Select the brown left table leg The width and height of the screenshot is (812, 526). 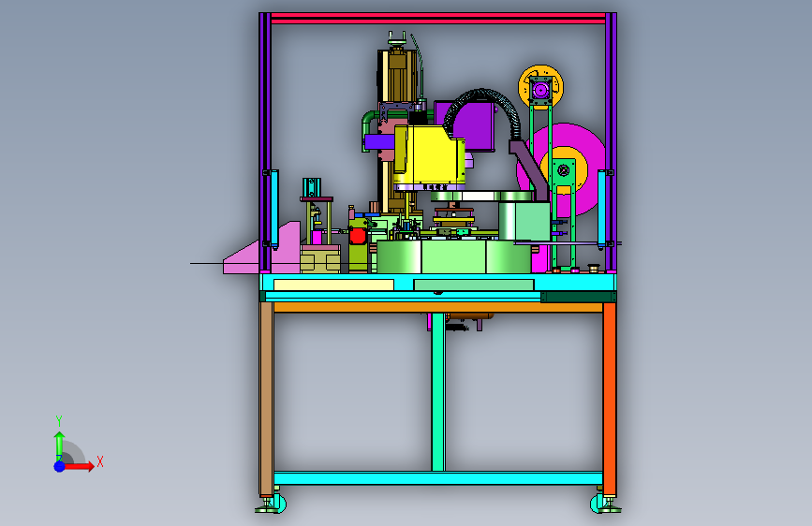[266, 399]
